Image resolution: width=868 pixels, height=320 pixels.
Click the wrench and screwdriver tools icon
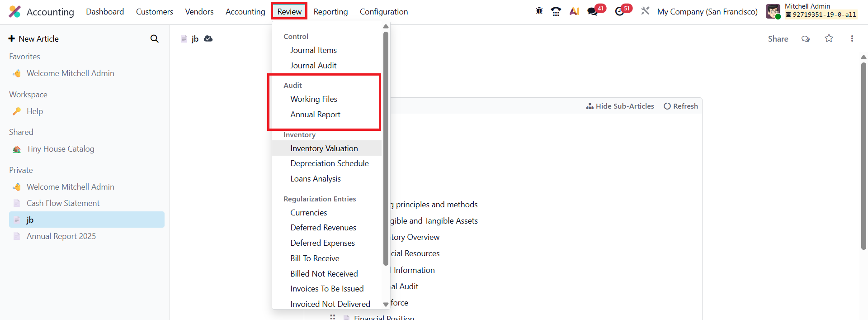click(645, 11)
